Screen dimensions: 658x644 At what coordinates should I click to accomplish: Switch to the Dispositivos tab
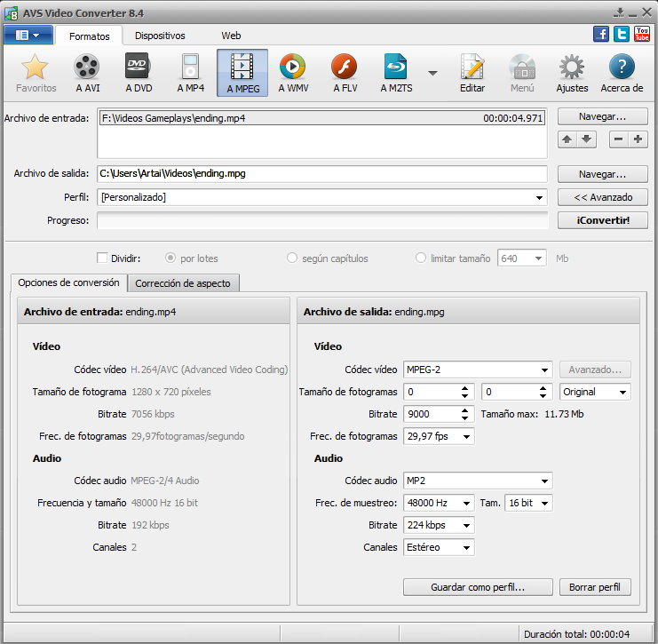click(x=160, y=36)
